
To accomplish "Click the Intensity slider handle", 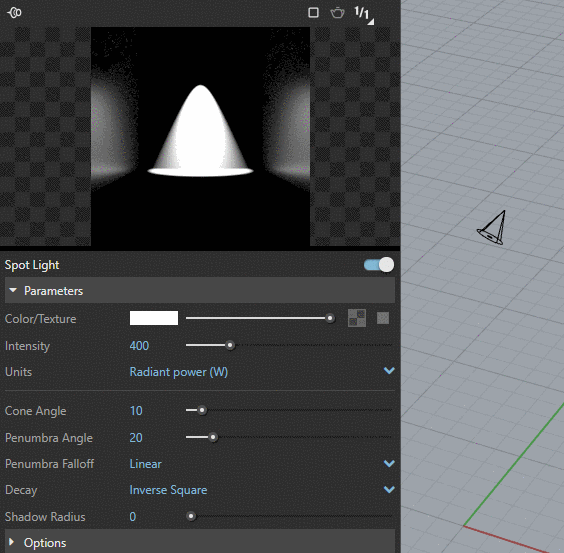I will [230, 345].
